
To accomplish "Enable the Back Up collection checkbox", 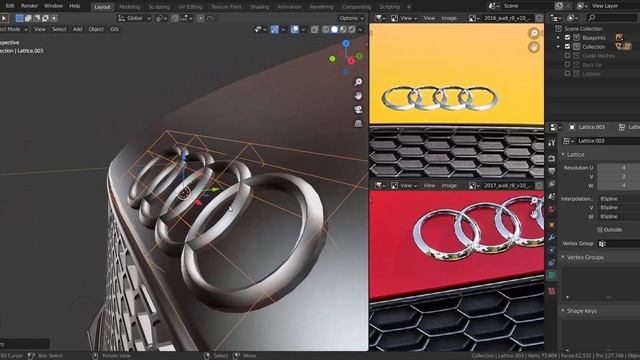I will 567,64.
